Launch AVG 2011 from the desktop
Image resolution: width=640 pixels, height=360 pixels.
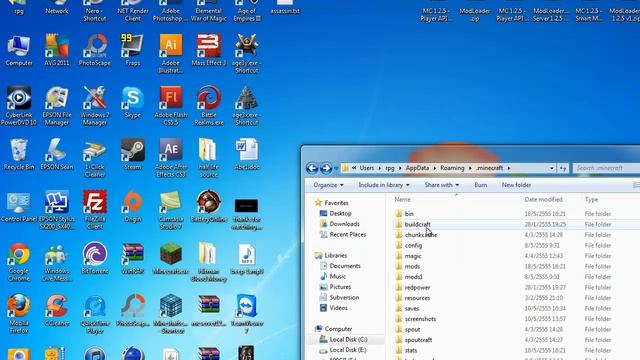57,50
